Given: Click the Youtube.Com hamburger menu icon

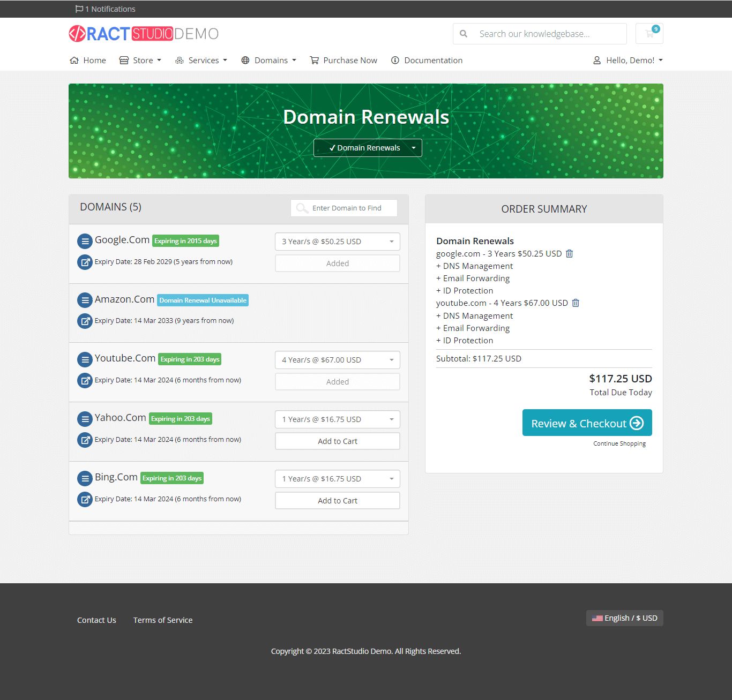Looking at the screenshot, I should point(85,359).
